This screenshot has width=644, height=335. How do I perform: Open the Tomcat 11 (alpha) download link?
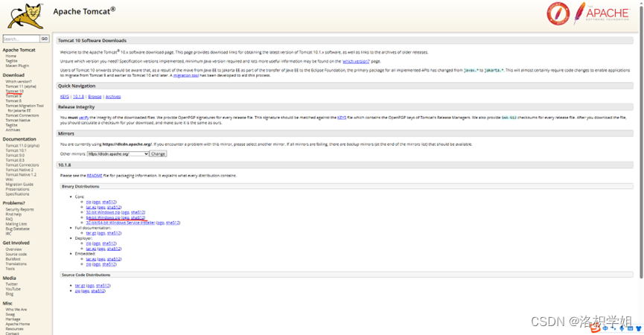click(21, 86)
